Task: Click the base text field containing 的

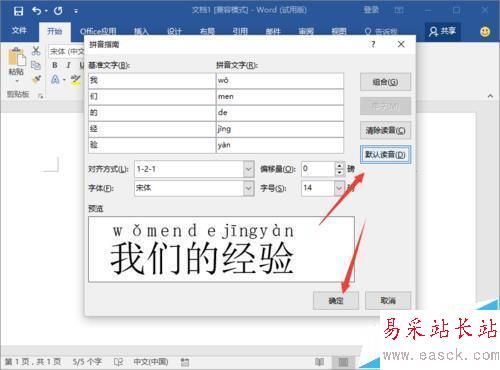Action: click(x=152, y=113)
